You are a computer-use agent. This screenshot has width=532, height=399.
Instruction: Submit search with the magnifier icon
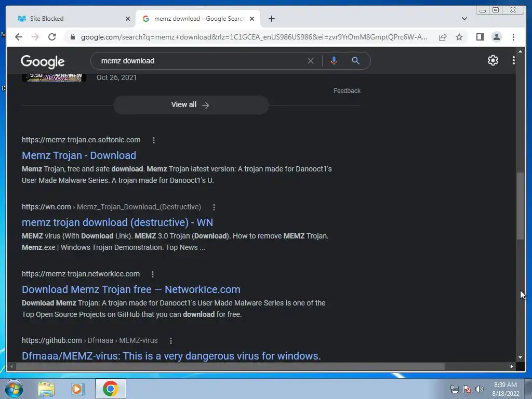355,61
